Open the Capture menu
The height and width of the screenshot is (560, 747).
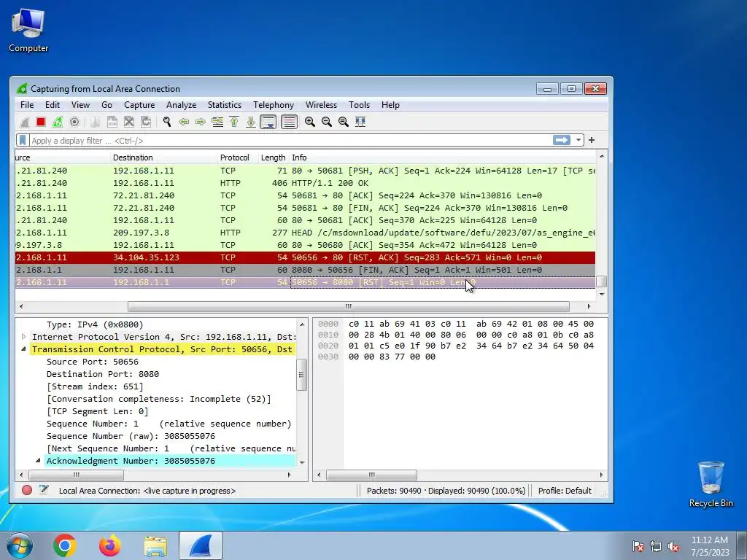coord(139,105)
